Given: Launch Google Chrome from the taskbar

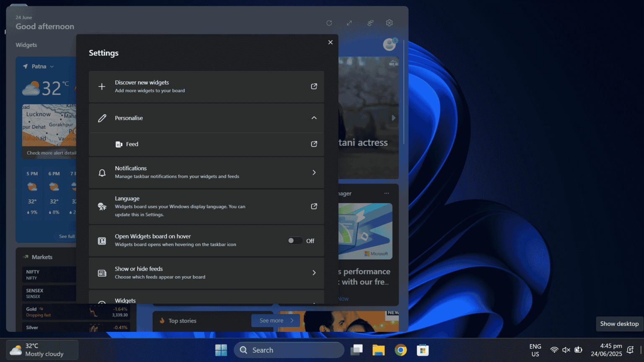Looking at the screenshot, I should 401,350.
